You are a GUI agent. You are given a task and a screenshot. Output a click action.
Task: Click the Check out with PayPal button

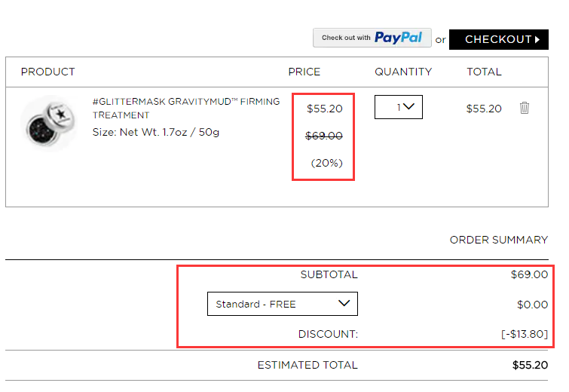point(372,38)
